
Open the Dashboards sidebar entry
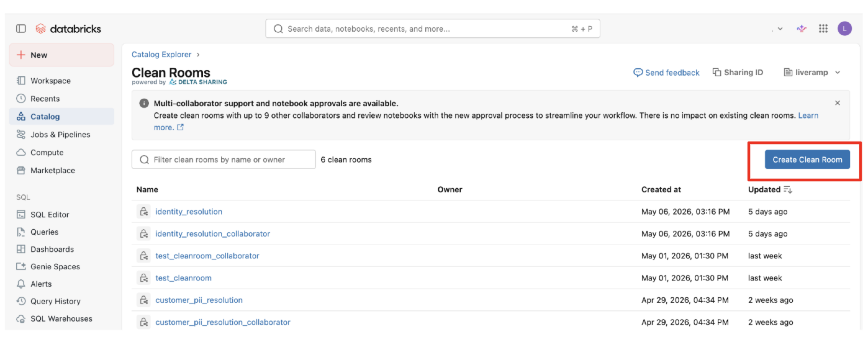tap(62, 249)
